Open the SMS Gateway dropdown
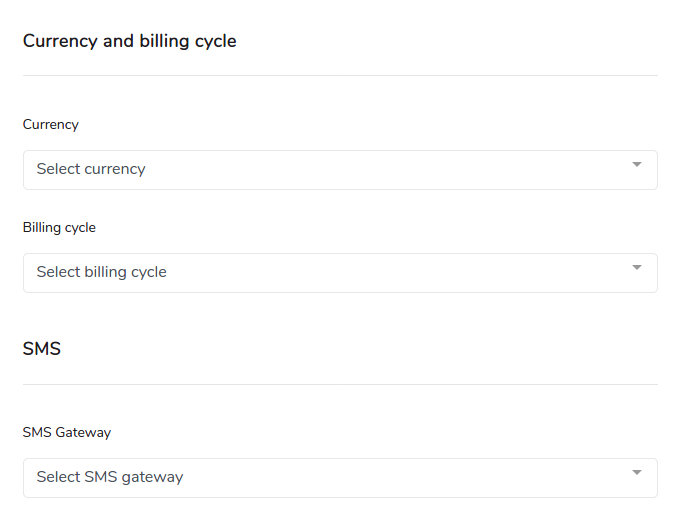 point(340,478)
